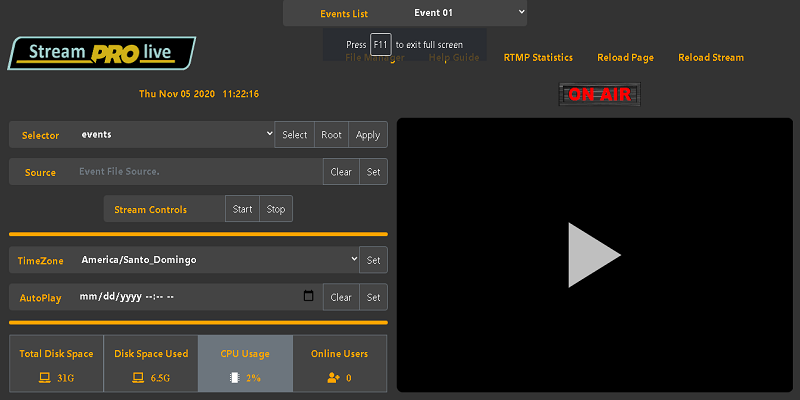Click Reload Page in the top menu
This screenshot has height=400, width=800.
tap(625, 58)
